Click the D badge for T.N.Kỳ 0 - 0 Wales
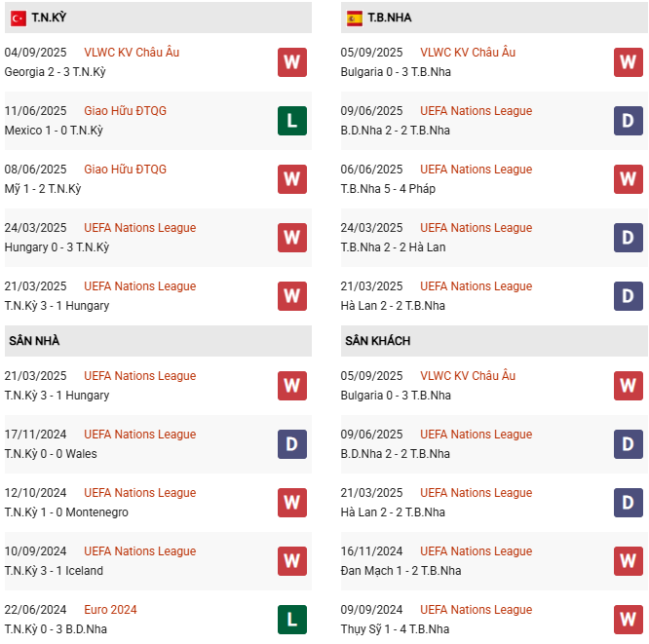This screenshot has height=644, width=649. (292, 444)
